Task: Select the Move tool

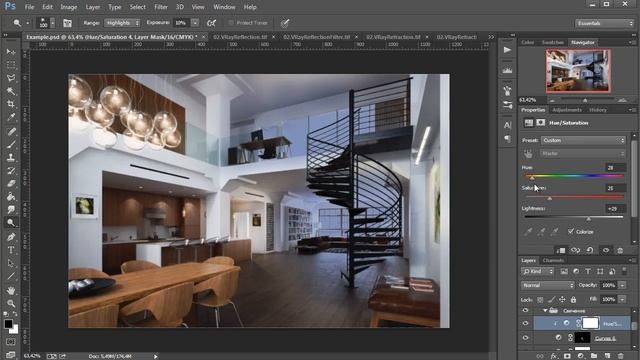Action: pos(11,51)
